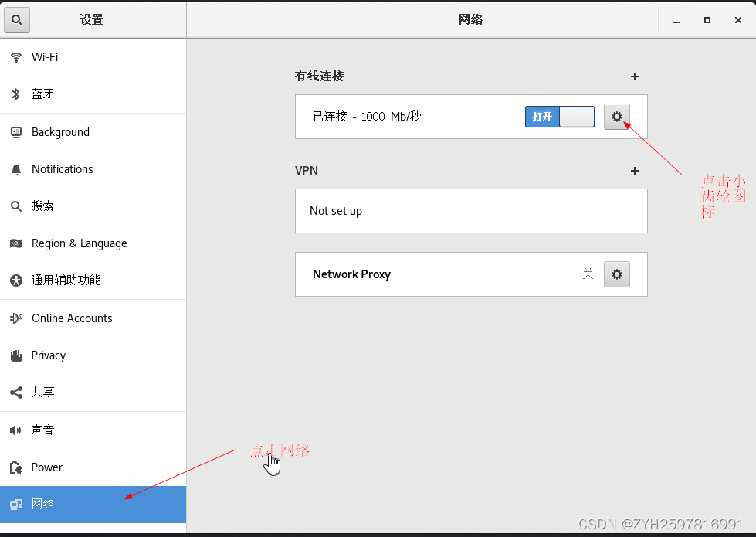756x537 pixels.
Task: Open Power settings panel
Action: click(93, 467)
